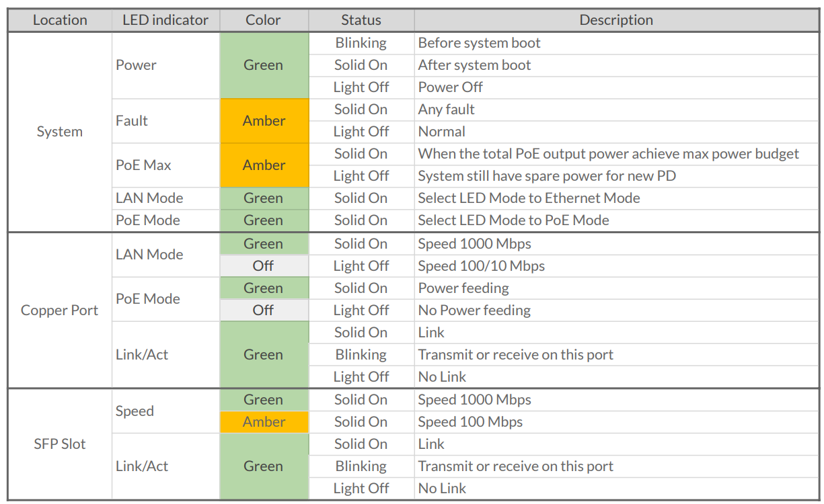Select the Power LED indicator cell
Viewport: 824px width, 504px height.
click(x=136, y=65)
